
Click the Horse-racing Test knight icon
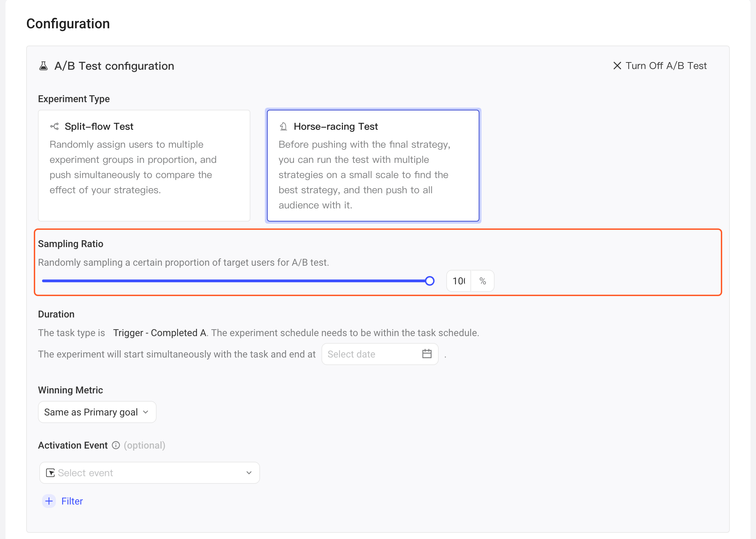[x=283, y=126]
